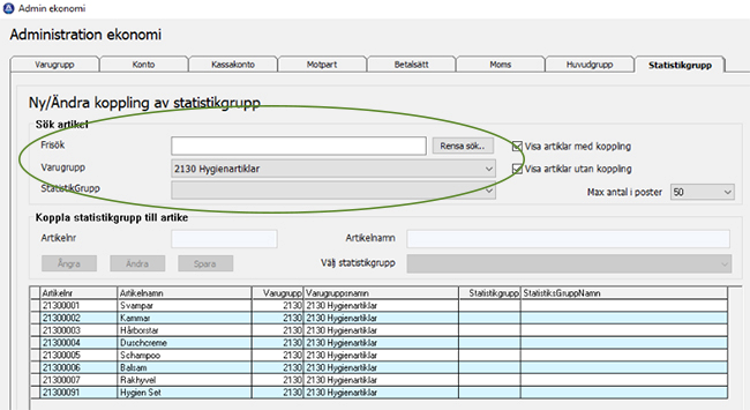Switch to the Konto tab
The width and height of the screenshot is (750, 410).
click(143, 65)
